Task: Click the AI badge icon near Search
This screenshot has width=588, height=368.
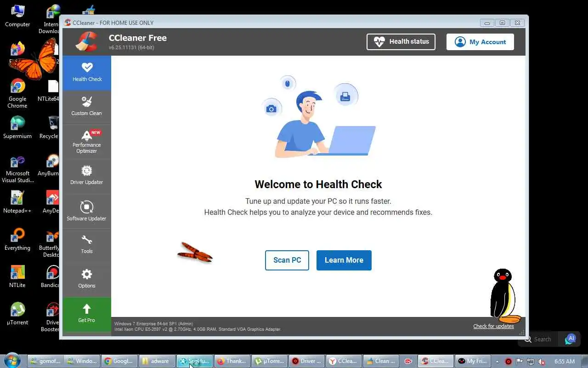Action: pyautogui.click(x=571, y=339)
